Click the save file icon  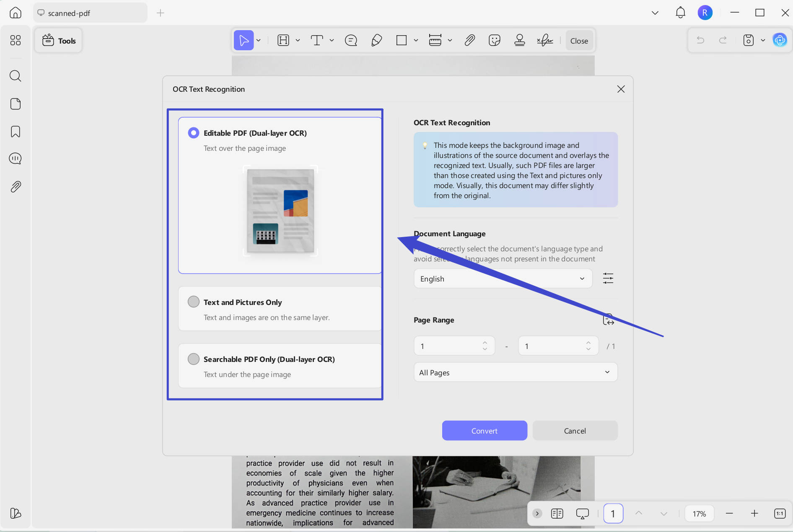pyautogui.click(x=749, y=40)
